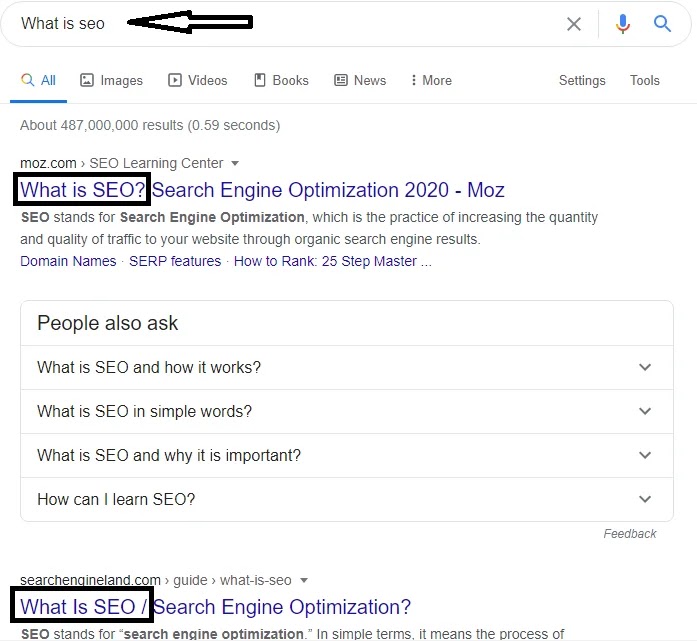Show search Tools
The width and height of the screenshot is (697, 641).
(x=645, y=80)
